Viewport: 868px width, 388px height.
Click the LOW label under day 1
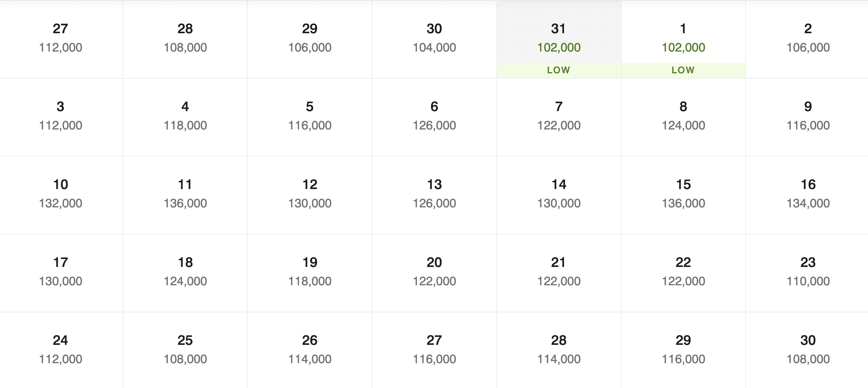pyautogui.click(x=683, y=70)
